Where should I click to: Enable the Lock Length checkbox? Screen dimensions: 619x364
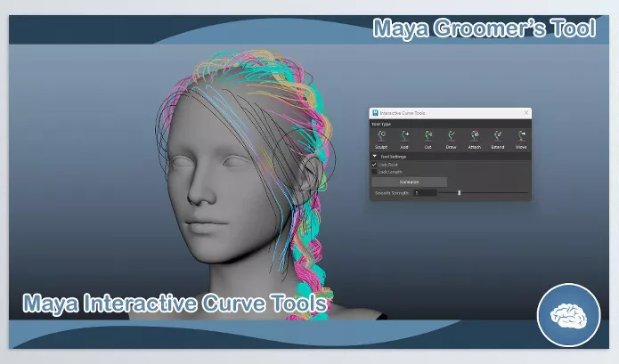374,172
